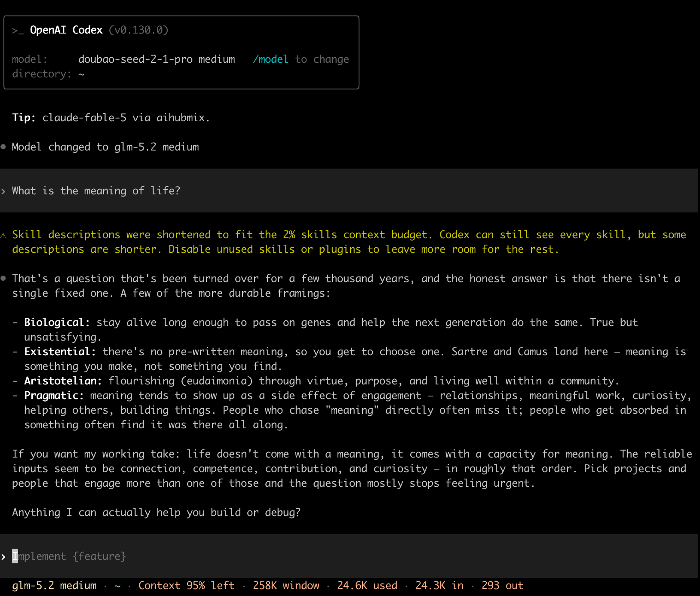Click the bullet dot before 'Model changed'
Screen dimensions: 700x596
coord(3,147)
